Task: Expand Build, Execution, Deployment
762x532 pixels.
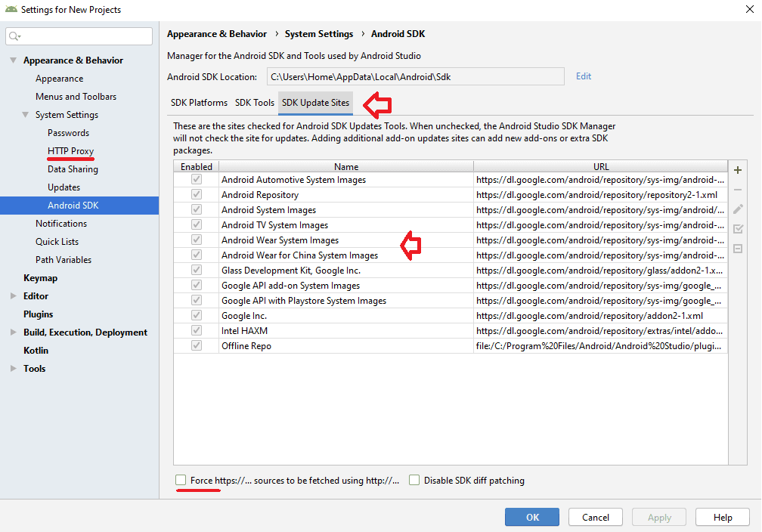Action: click(13, 332)
